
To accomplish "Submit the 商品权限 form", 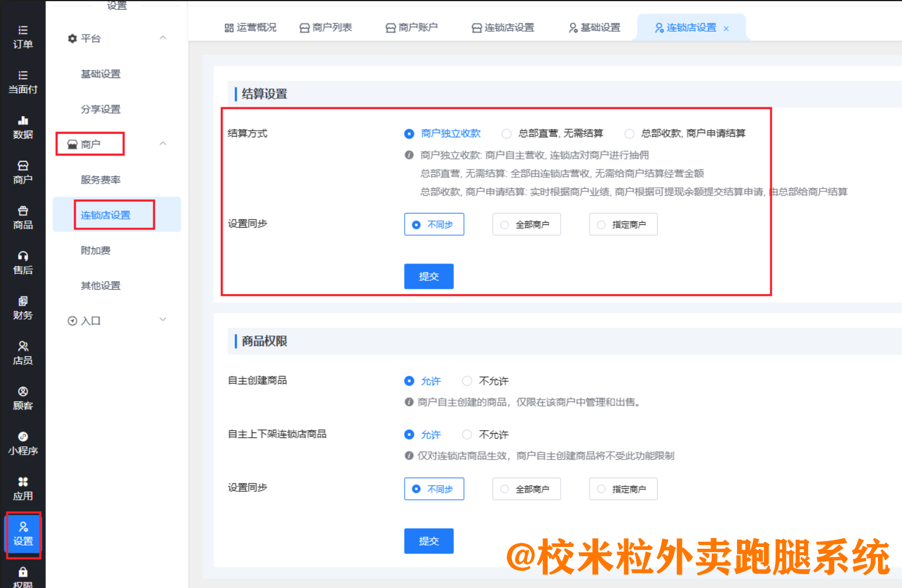I will 429,541.
